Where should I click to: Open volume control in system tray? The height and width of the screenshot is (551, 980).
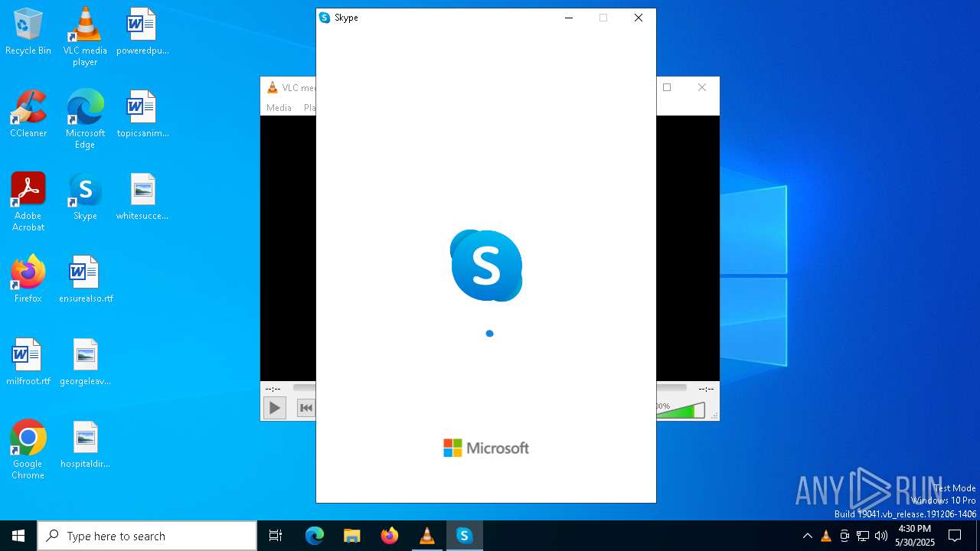881,536
